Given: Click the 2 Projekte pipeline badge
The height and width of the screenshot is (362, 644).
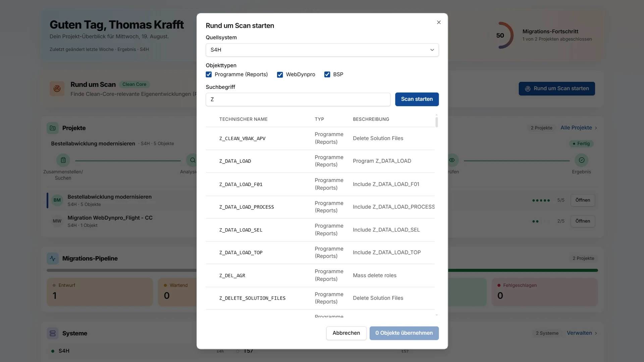Looking at the screenshot, I should point(583,258).
